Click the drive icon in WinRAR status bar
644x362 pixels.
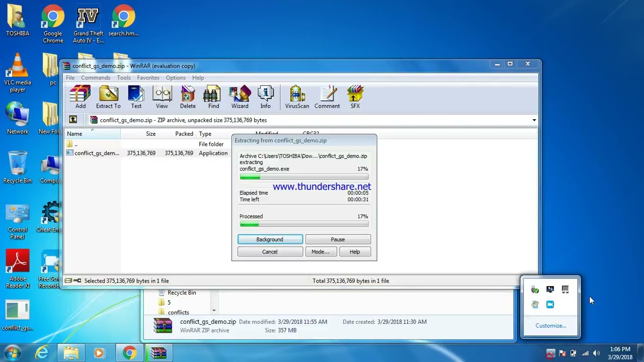click(68, 281)
